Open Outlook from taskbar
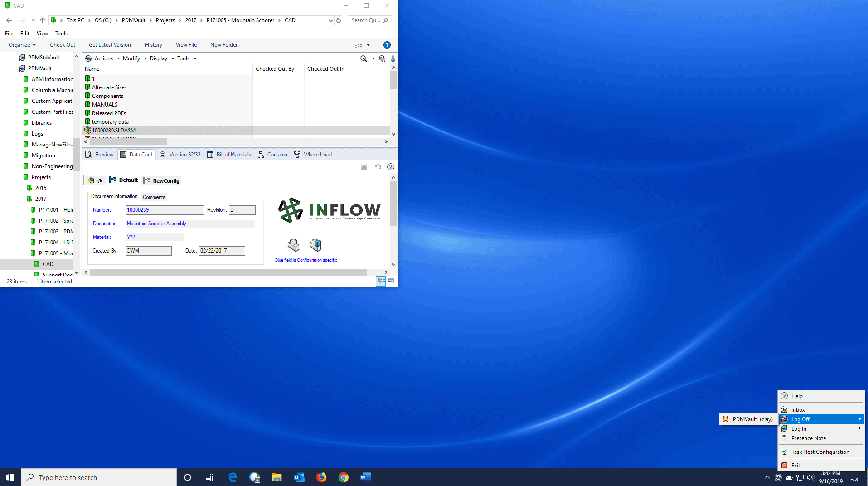Viewport: 868px width, 486px height. [x=299, y=477]
